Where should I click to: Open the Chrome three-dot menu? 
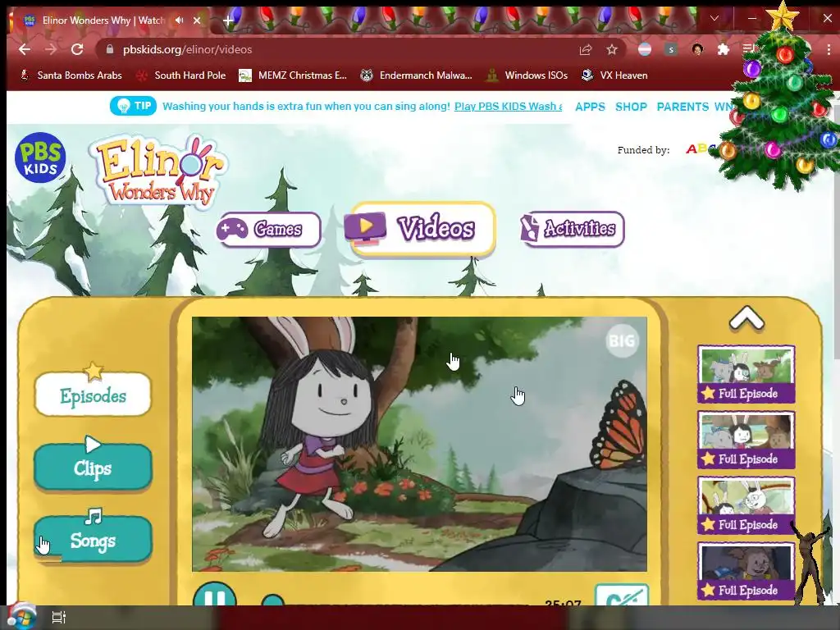pyautogui.click(x=829, y=50)
